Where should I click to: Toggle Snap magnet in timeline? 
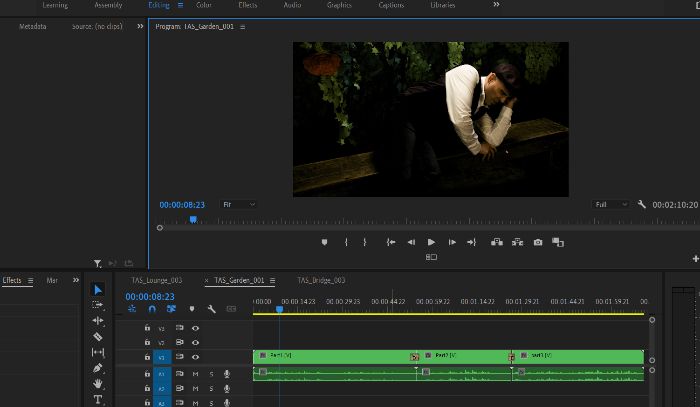coord(152,309)
